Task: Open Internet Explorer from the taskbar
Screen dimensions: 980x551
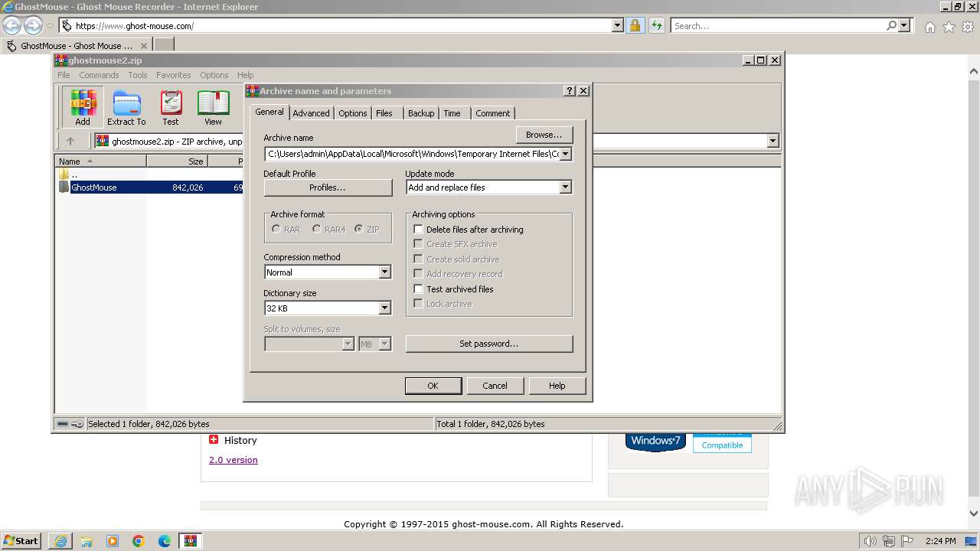Action: (60, 541)
